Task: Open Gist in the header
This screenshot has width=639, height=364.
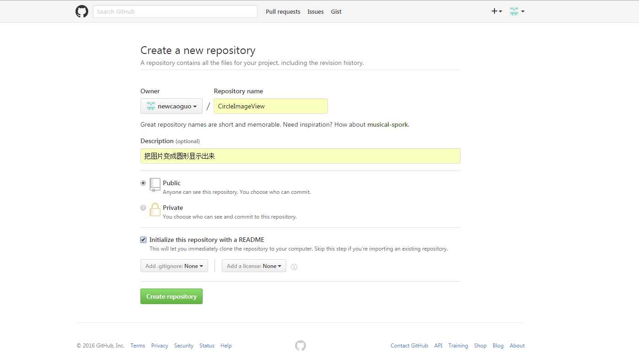Action: point(336,12)
